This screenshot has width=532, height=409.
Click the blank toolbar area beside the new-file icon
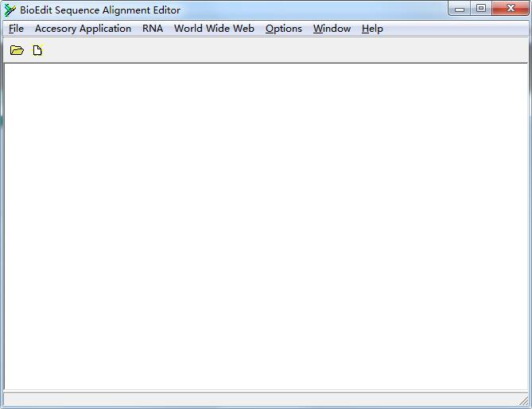(x=285, y=50)
